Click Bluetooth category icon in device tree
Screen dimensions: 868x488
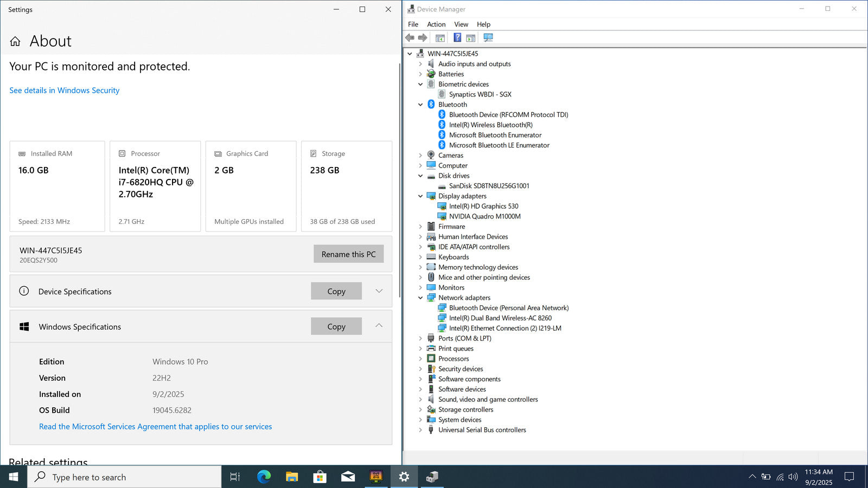[431, 104]
